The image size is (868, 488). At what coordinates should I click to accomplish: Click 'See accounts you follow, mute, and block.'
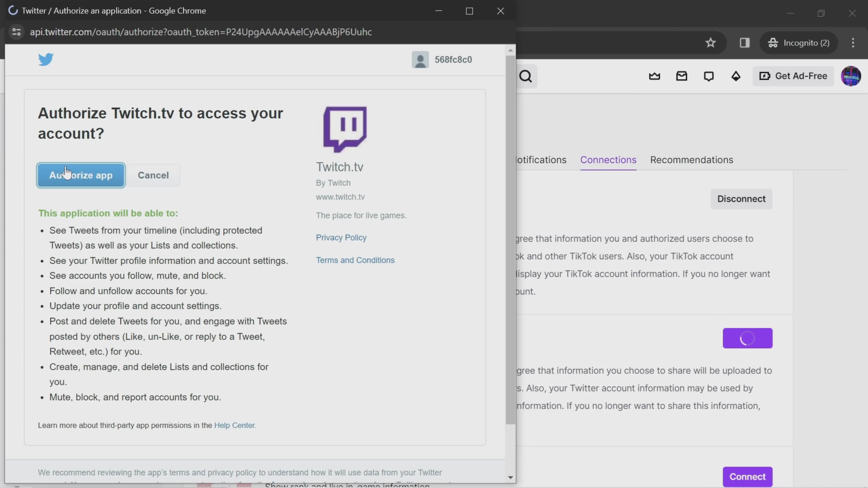[x=137, y=275]
